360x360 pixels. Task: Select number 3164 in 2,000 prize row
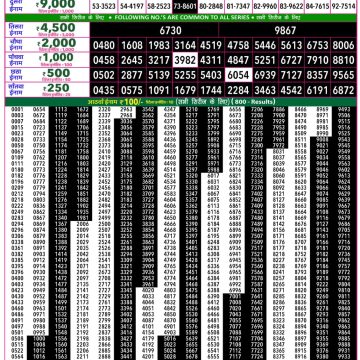point(185,45)
